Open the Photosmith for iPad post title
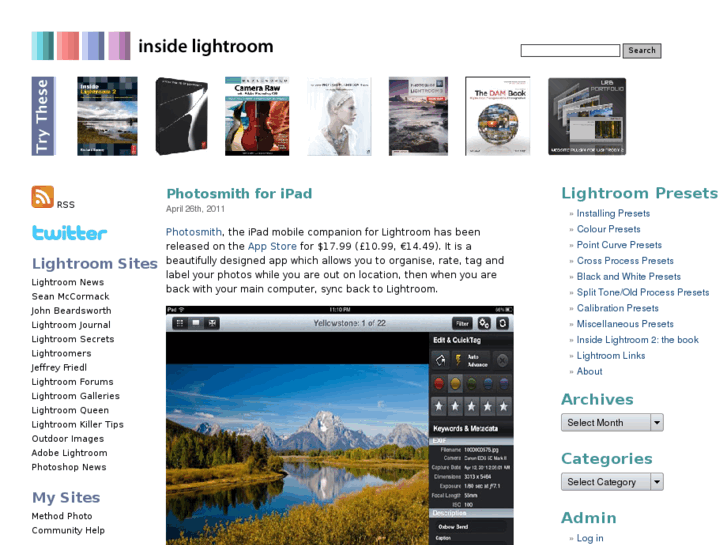This screenshot has height=545, width=727. [239, 193]
